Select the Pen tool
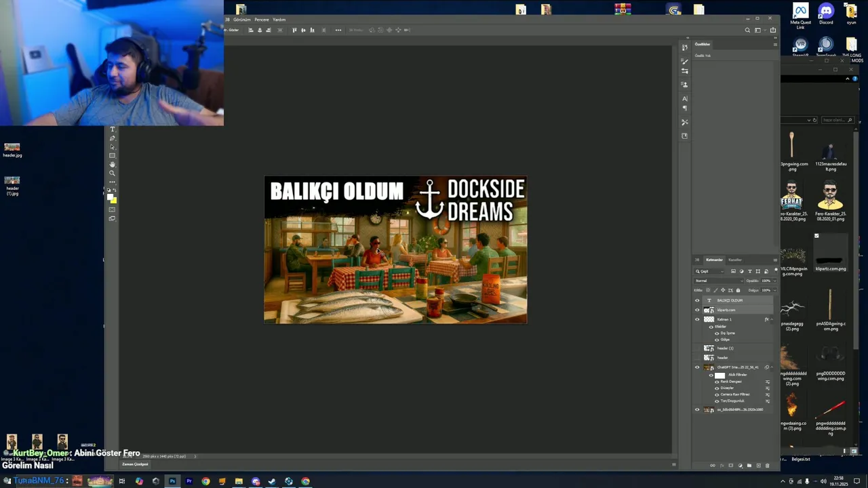Viewport: 868px width, 488px height. pos(113,138)
